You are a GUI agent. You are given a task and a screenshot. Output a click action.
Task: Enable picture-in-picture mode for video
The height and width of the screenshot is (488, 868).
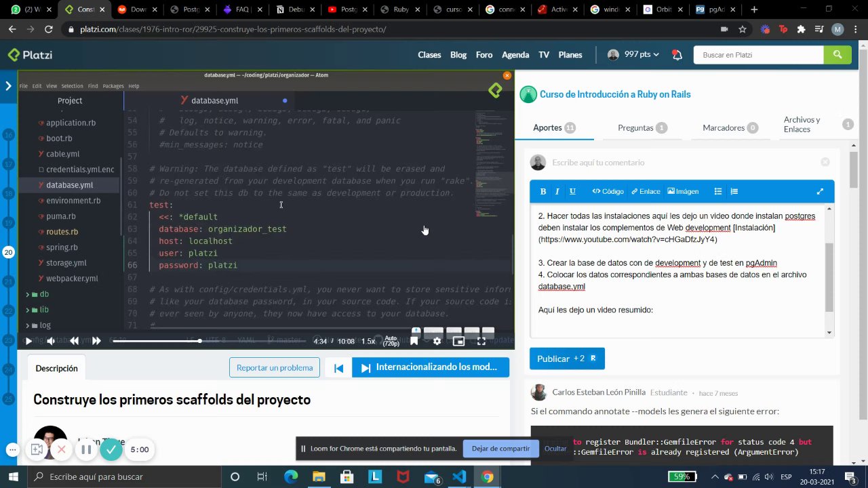pos(458,341)
